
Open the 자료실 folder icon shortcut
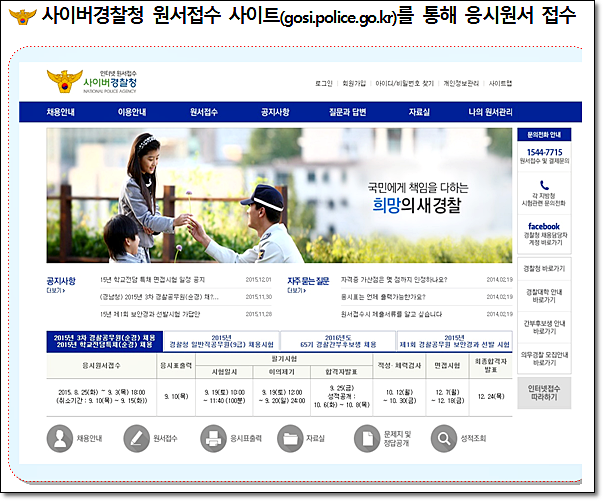coord(290,438)
